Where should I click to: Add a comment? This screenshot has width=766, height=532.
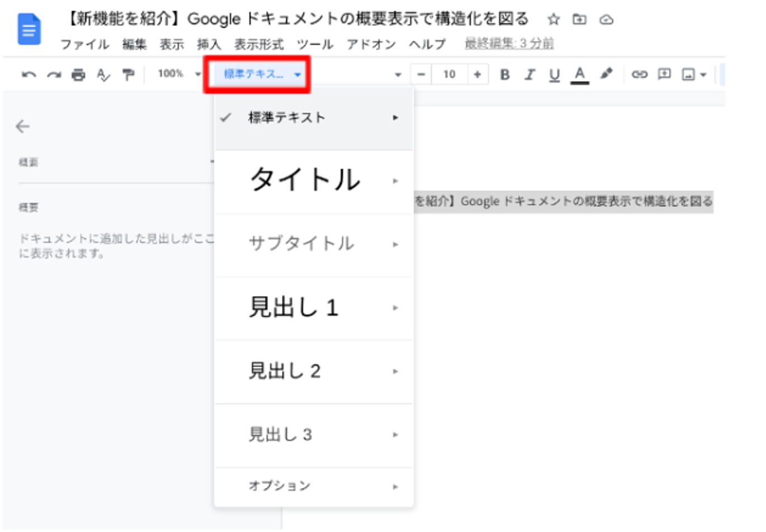coord(664,74)
